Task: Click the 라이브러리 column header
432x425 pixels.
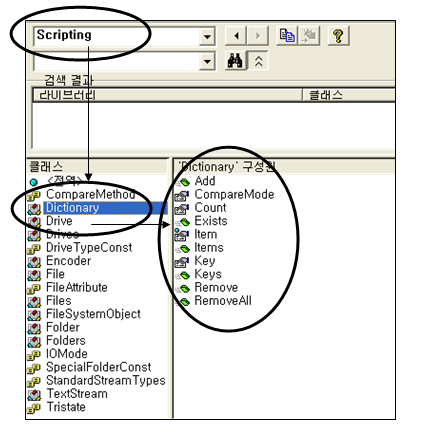Action: tap(168, 95)
